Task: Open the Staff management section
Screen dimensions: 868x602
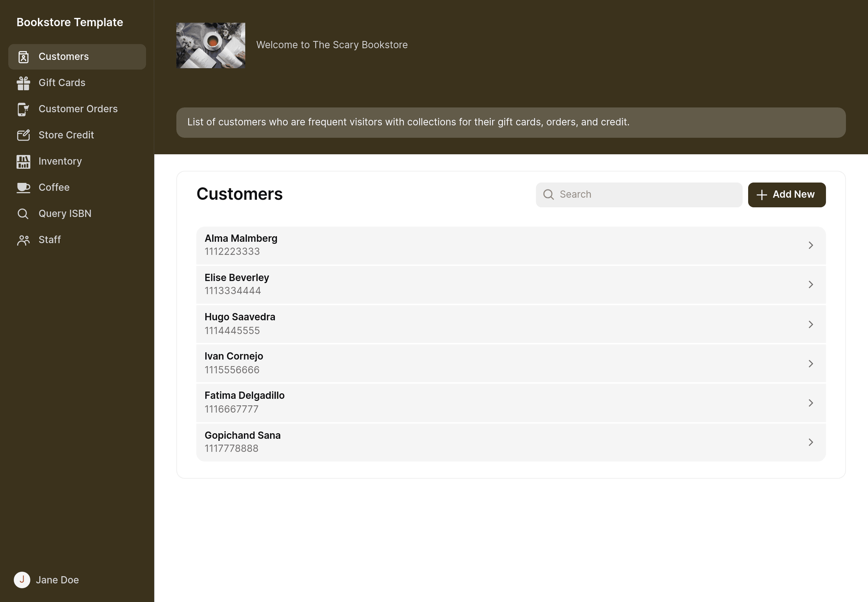Action: (50, 239)
